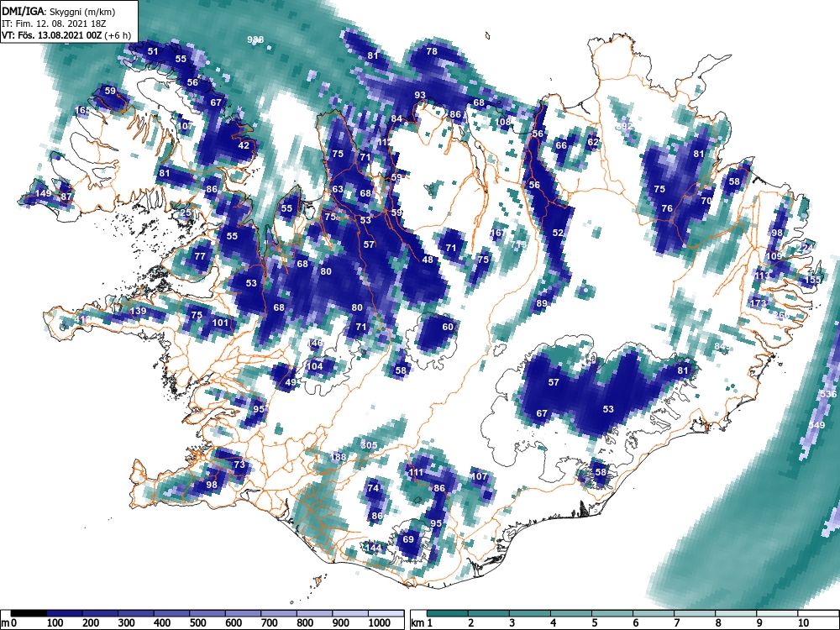This screenshot has height=630, width=840.
Task: Click the 'DMI/IGA: Skyggni (m/km)' title text
Action: pos(59,12)
